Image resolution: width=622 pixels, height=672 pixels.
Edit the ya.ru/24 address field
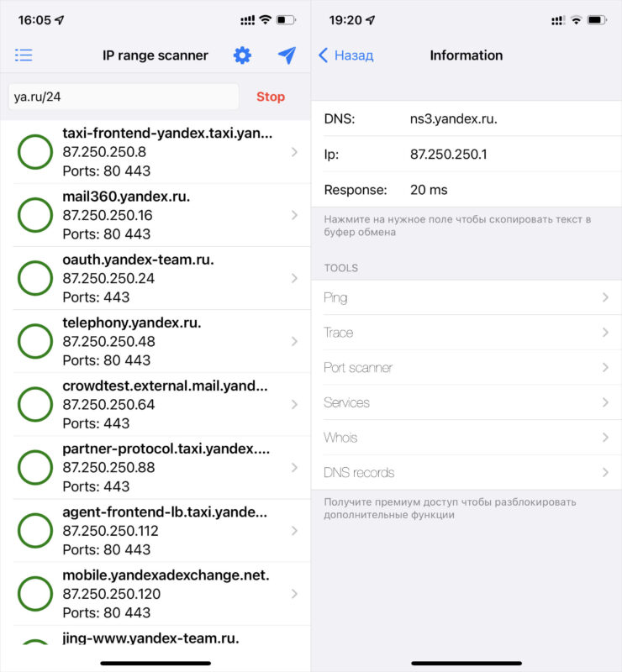pyautogui.click(x=123, y=97)
